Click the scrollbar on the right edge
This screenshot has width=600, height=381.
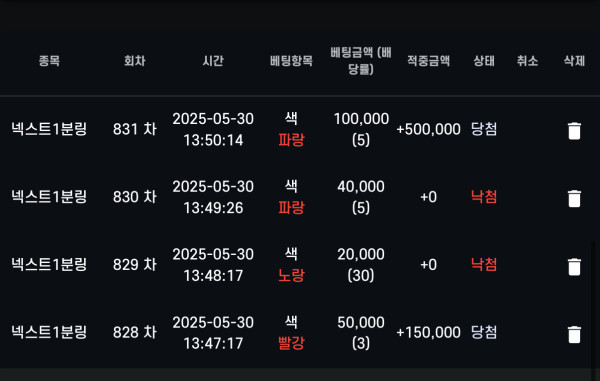(x=592, y=304)
